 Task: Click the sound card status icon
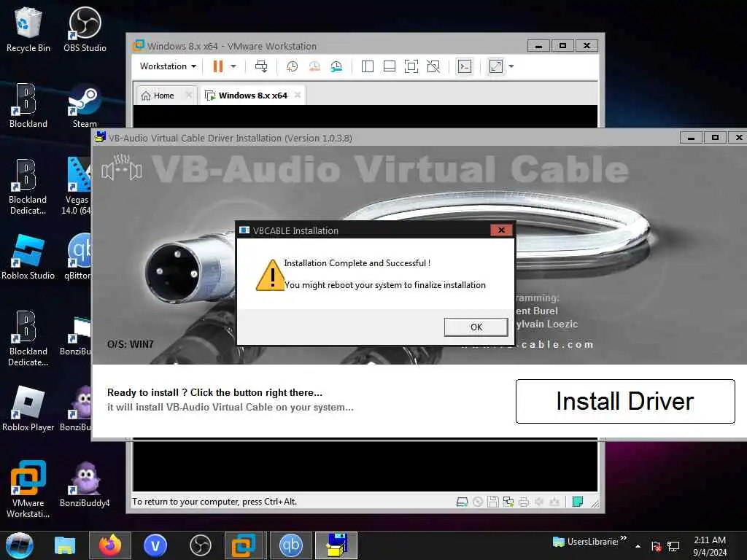tap(539, 502)
